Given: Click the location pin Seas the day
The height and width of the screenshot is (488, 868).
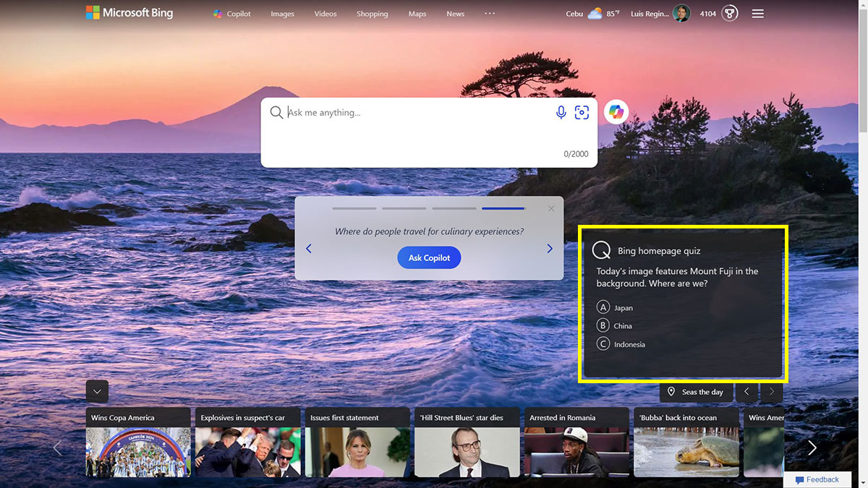Looking at the screenshot, I should pyautogui.click(x=695, y=392).
